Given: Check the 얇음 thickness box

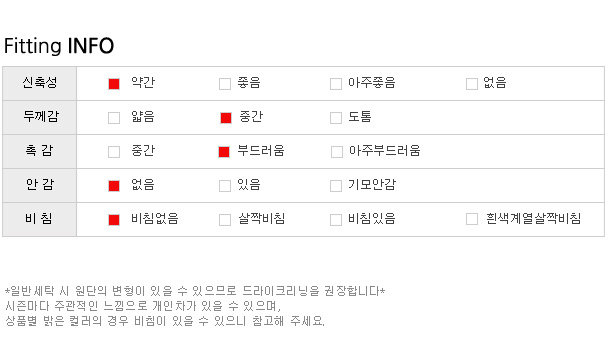Looking at the screenshot, I should coord(114,118).
